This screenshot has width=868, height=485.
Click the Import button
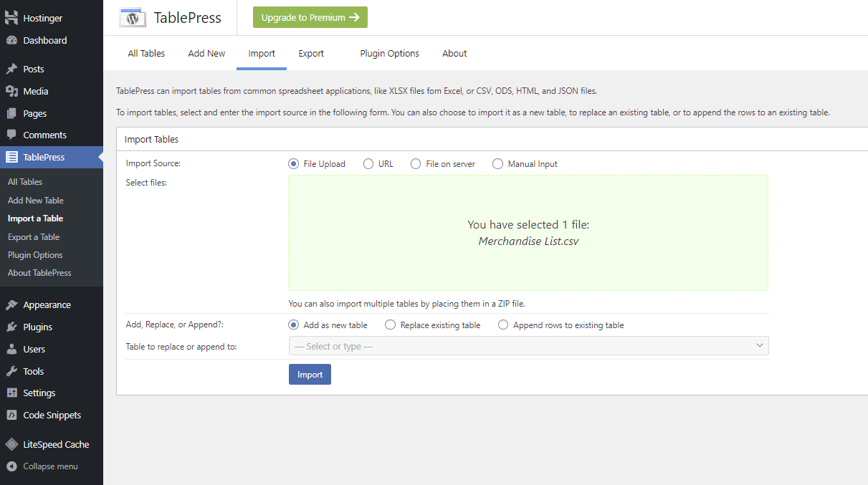coord(310,374)
